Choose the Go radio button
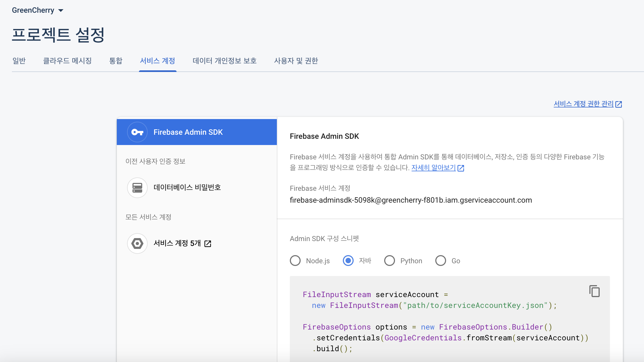The image size is (644, 362). [441, 261]
